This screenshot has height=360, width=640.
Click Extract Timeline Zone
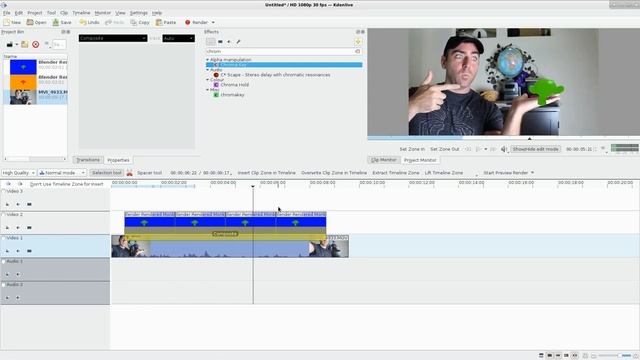click(396, 173)
